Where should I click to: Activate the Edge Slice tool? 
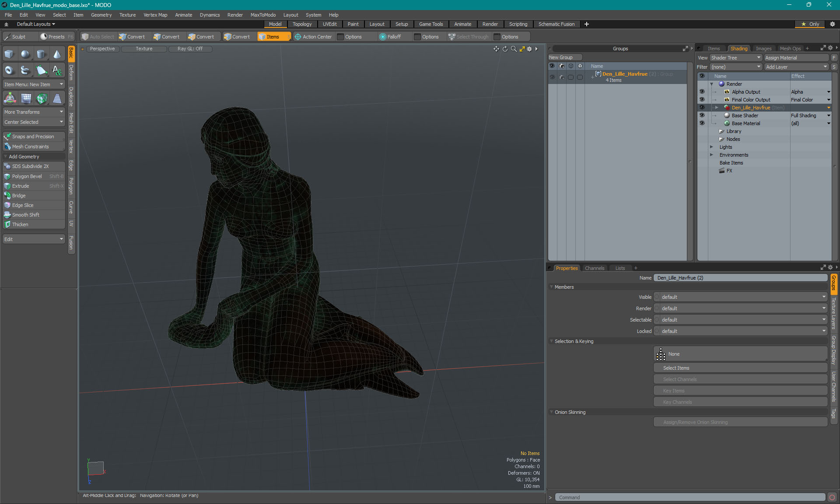[x=34, y=205]
